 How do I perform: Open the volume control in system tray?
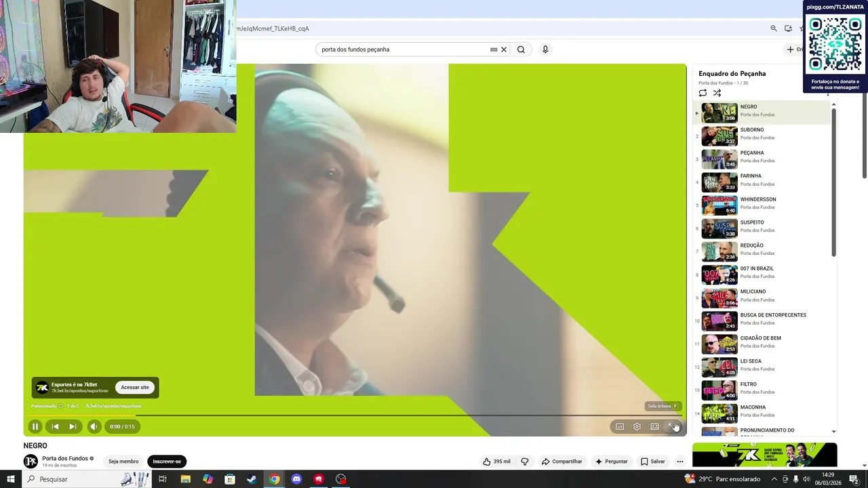pyautogui.click(x=806, y=479)
